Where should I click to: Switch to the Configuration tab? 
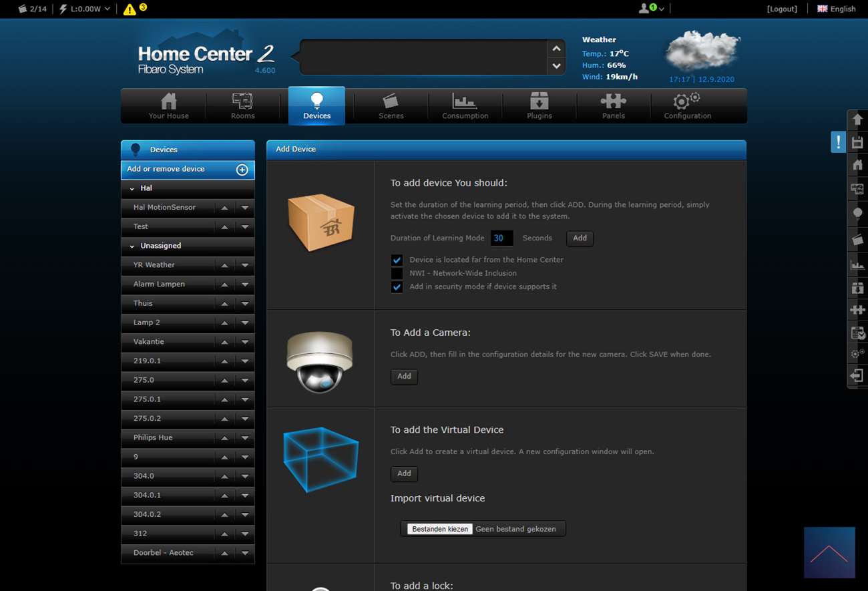coord(687,106)
